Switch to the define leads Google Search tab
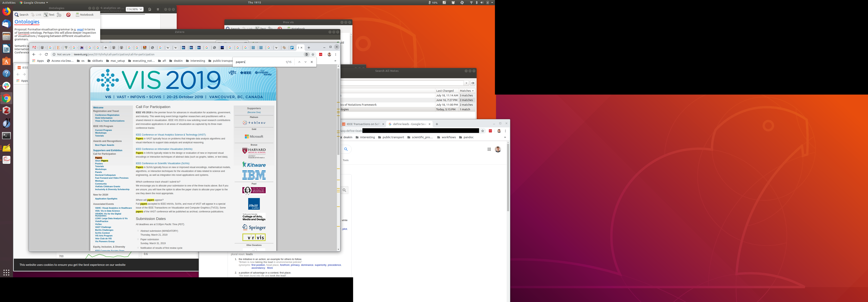This screenshot has width=868, height=302. 408,124
